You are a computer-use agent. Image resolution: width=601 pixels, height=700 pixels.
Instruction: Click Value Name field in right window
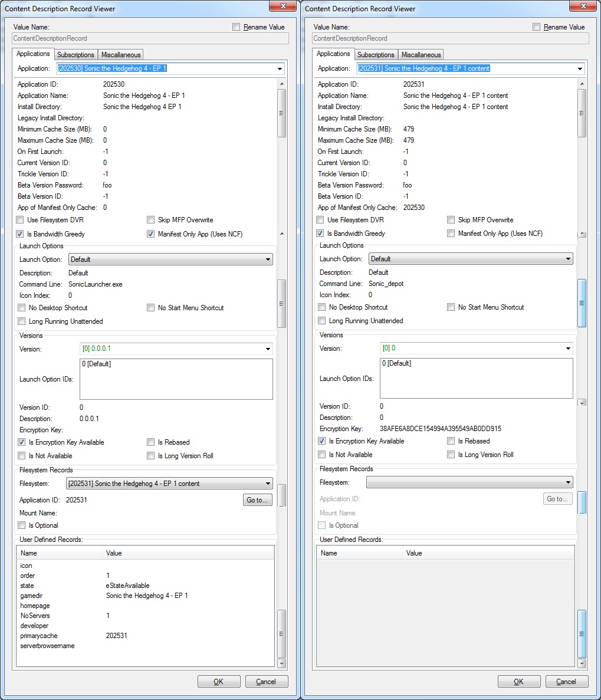[x=450, y=38]
